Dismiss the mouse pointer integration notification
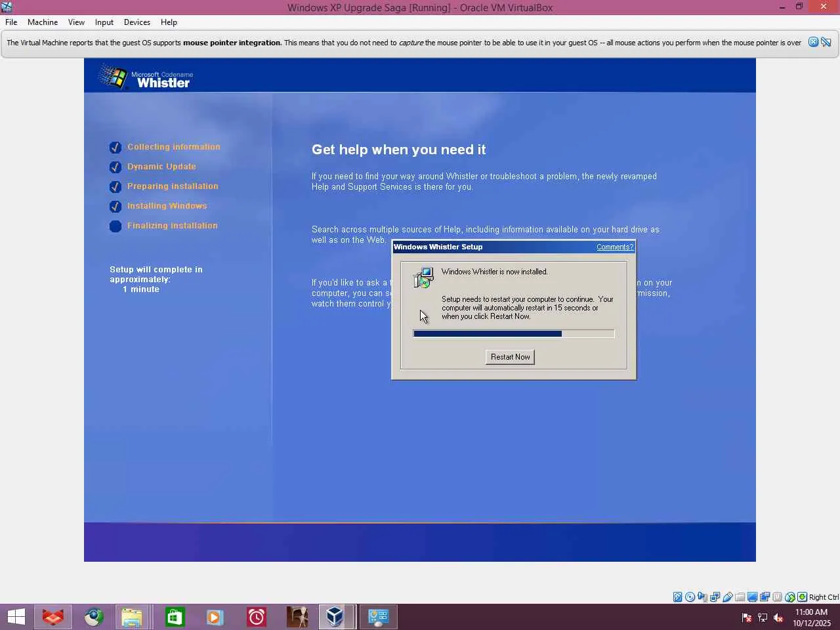Image resolution: width=840 pixels, height=630 pixels. (x=813, y=42)
